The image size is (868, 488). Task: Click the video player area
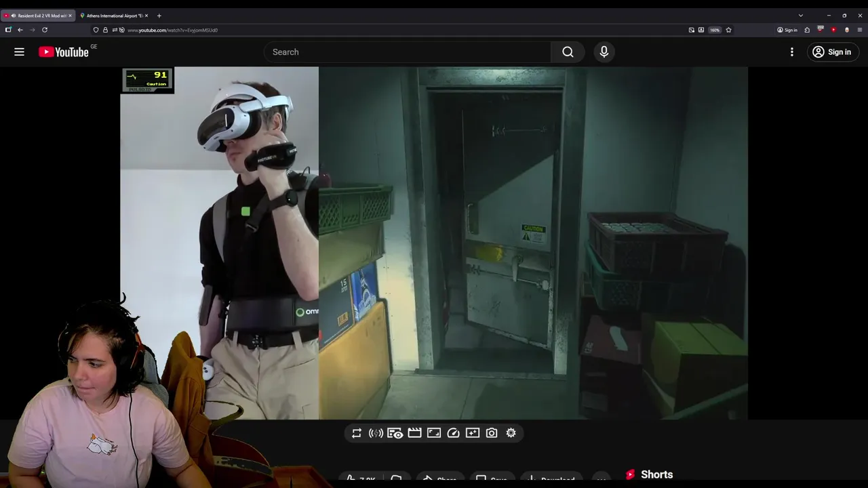click(434, 243)
